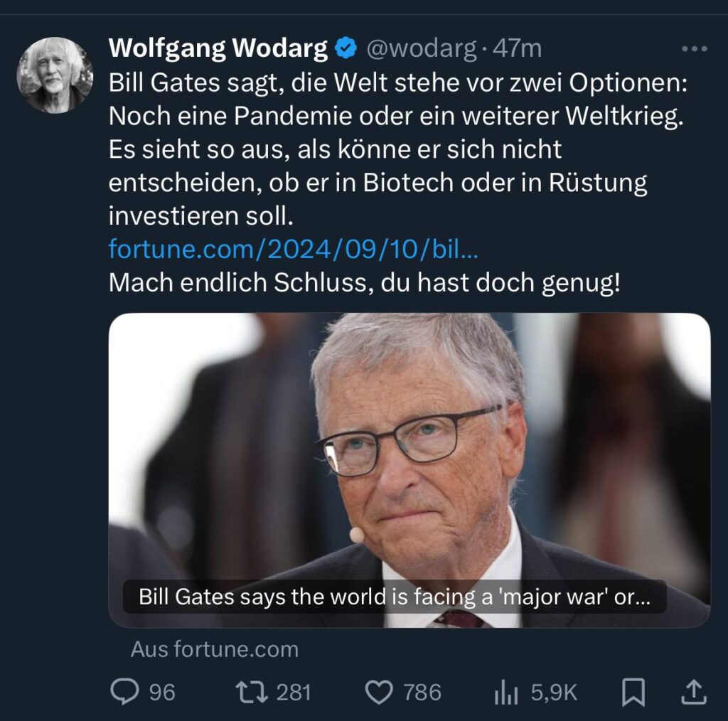Open the @wodarg handle link

[x=422, y=48]
